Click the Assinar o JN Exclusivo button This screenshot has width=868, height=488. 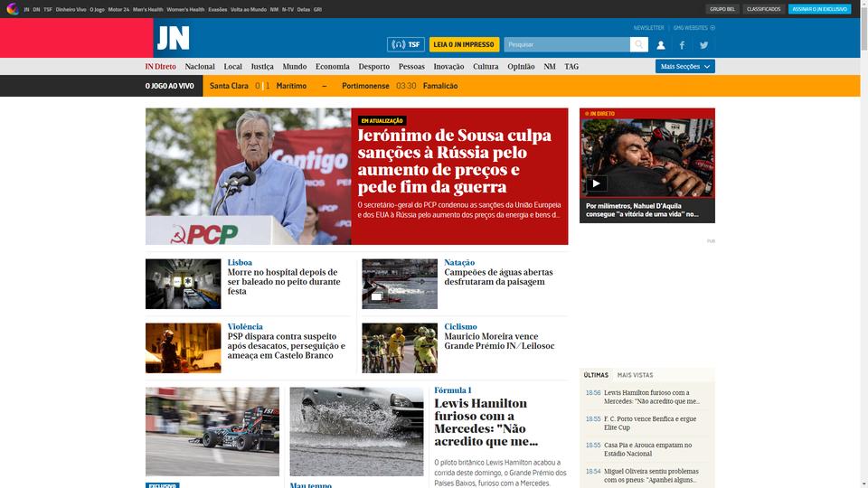pyautogui.click(x=819, y=9)
